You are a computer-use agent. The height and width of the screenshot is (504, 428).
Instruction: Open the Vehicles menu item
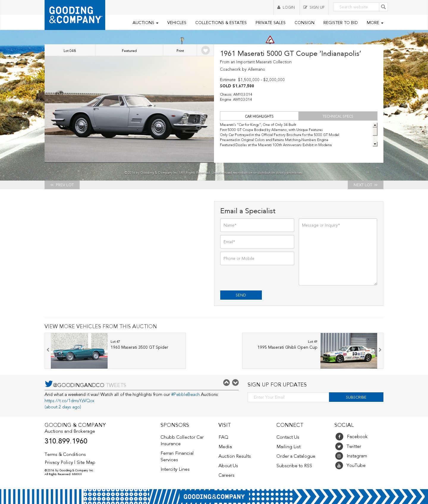pos(177,23)
